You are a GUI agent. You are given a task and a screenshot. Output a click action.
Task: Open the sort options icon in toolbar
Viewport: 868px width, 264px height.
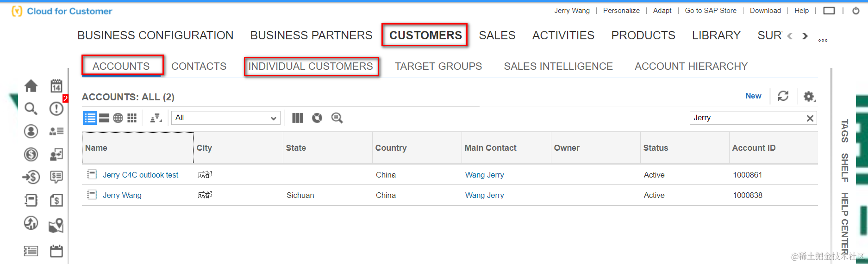[x=156, y=118]
